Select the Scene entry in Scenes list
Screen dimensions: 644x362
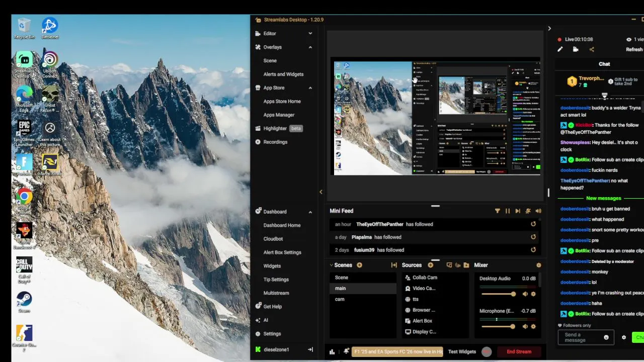click(x=363, y=278)
